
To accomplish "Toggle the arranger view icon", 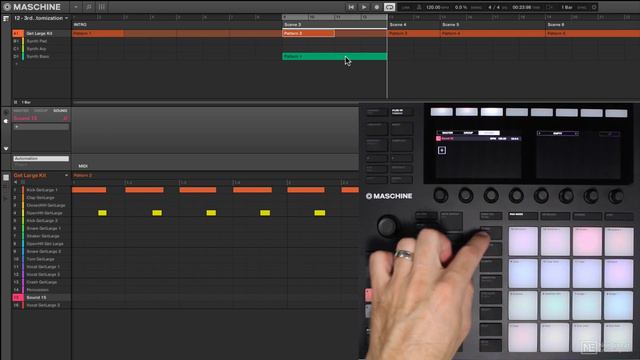I will (6, 18).
